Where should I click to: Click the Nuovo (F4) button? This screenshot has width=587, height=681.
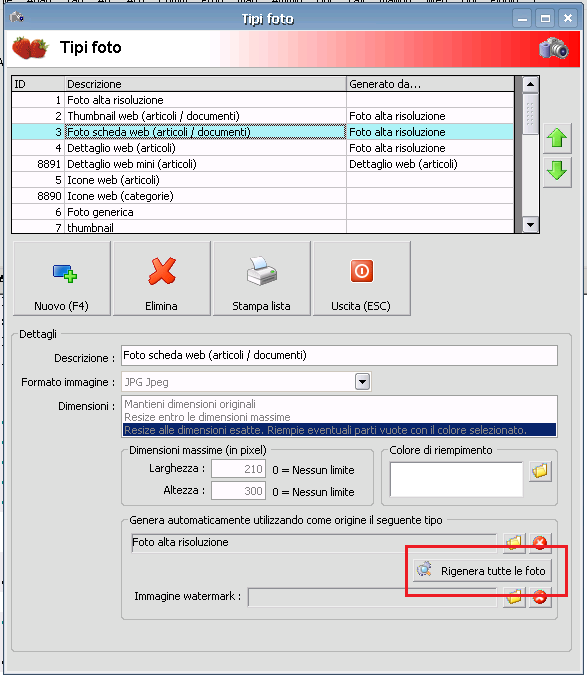tap(62, 278)
